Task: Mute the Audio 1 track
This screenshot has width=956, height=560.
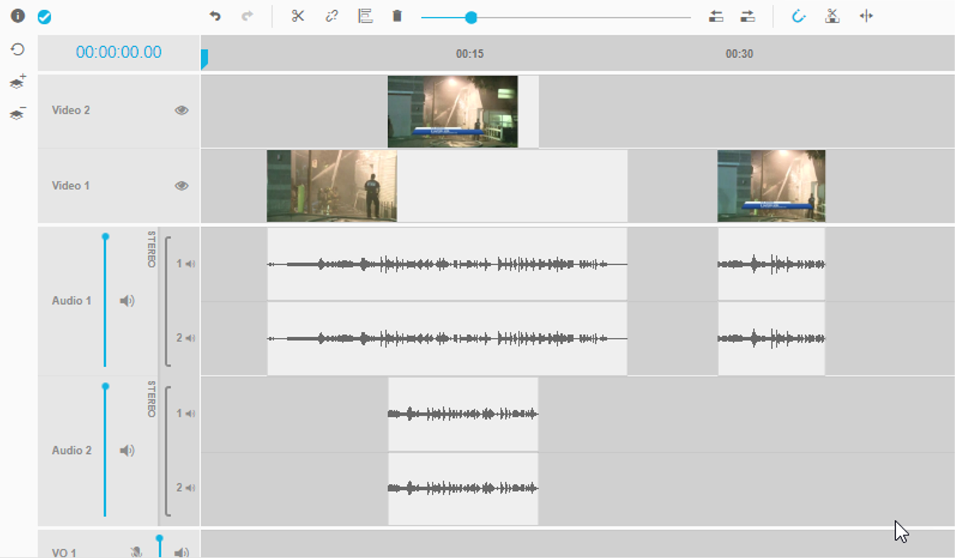Action: [127, 301]
